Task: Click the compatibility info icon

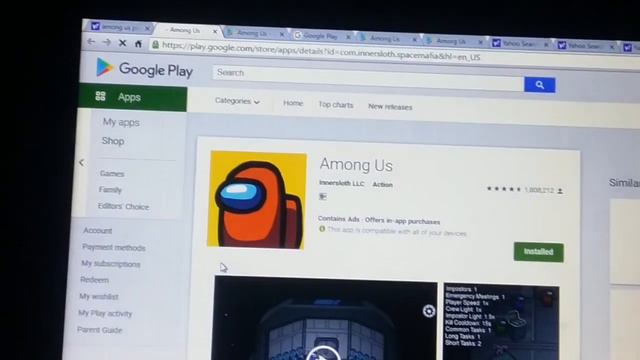Action: coord(322,229)
